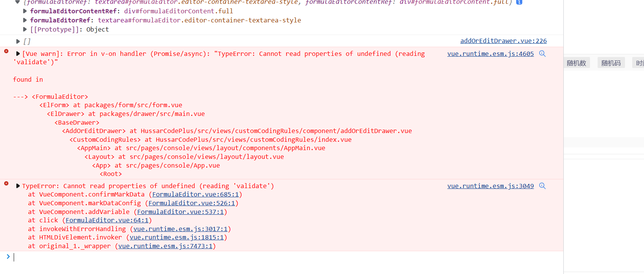
Task: Expand formulaEditorContentRef property
Action: point(25,11)
